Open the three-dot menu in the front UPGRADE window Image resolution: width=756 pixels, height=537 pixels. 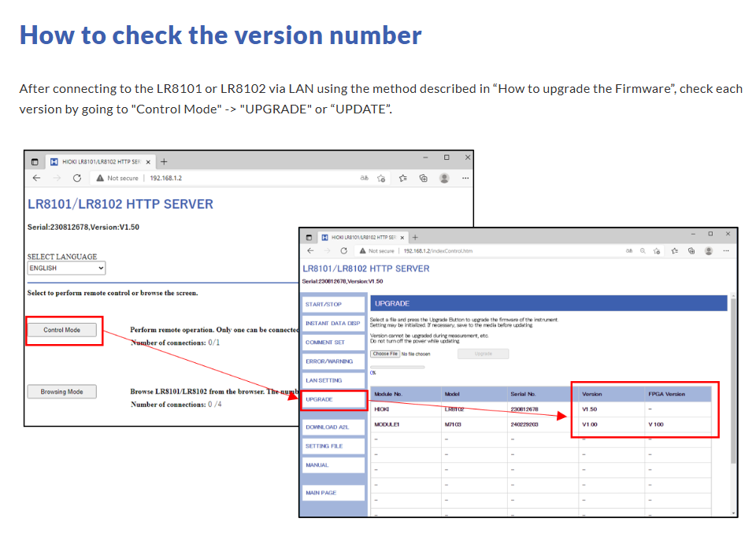pyautogui.click(x=726, y=250)
